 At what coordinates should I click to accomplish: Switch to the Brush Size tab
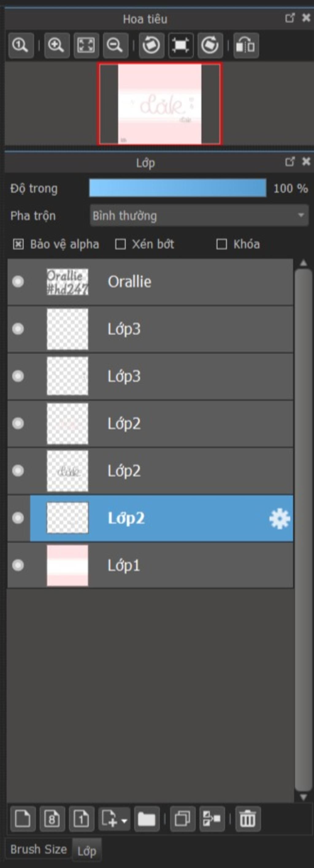click(39, 850)
